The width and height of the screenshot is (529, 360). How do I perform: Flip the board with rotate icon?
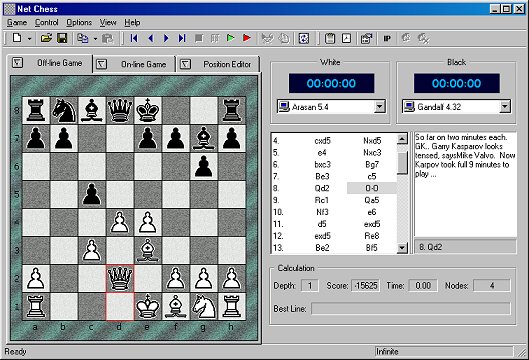click(x=304, y=38)
